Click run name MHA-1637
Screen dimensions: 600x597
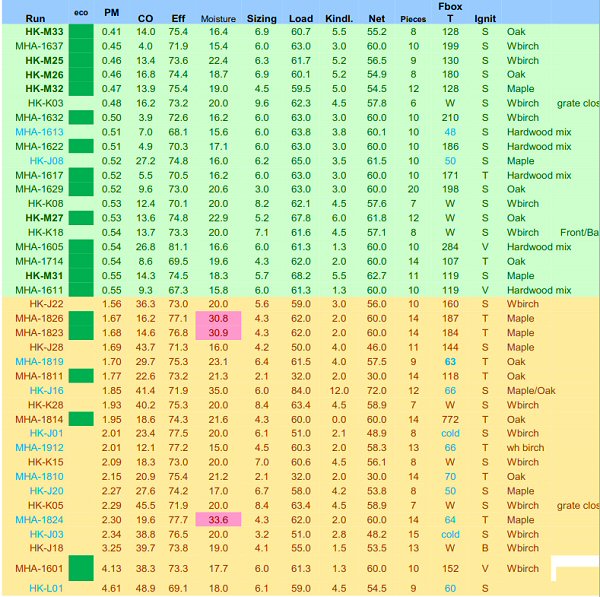pyautogui.click(x=39, y=46)
